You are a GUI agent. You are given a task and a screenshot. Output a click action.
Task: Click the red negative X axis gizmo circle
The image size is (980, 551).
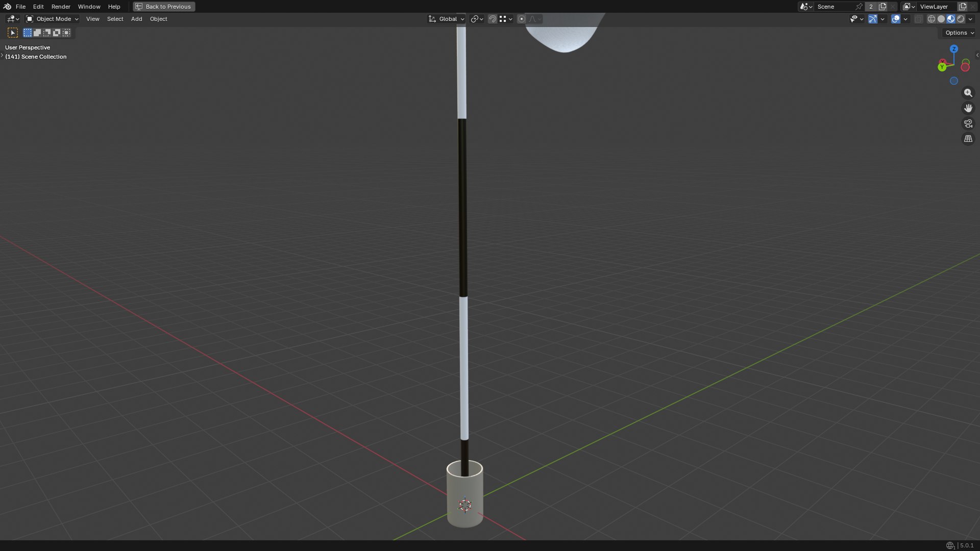[965, 67]
